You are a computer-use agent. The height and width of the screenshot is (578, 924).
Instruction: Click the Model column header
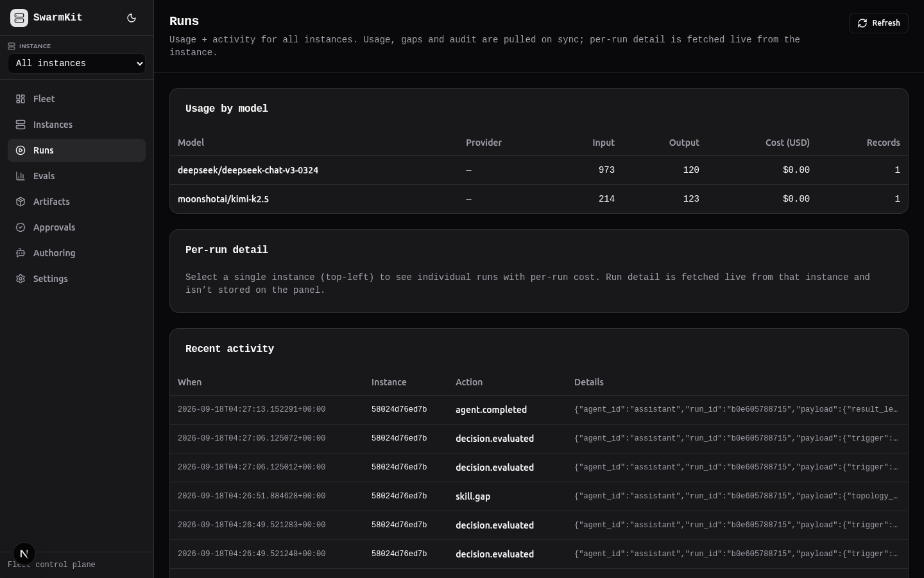tap(191, 143)
